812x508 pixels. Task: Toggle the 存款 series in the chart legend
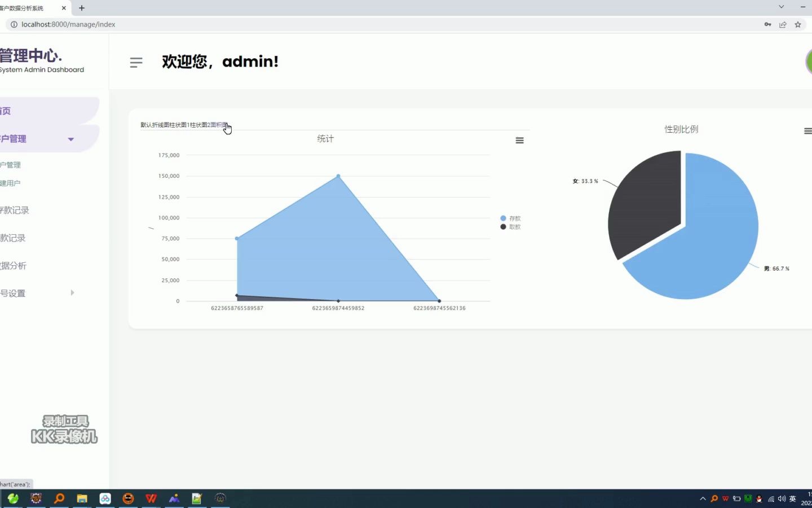coord(510,218)
